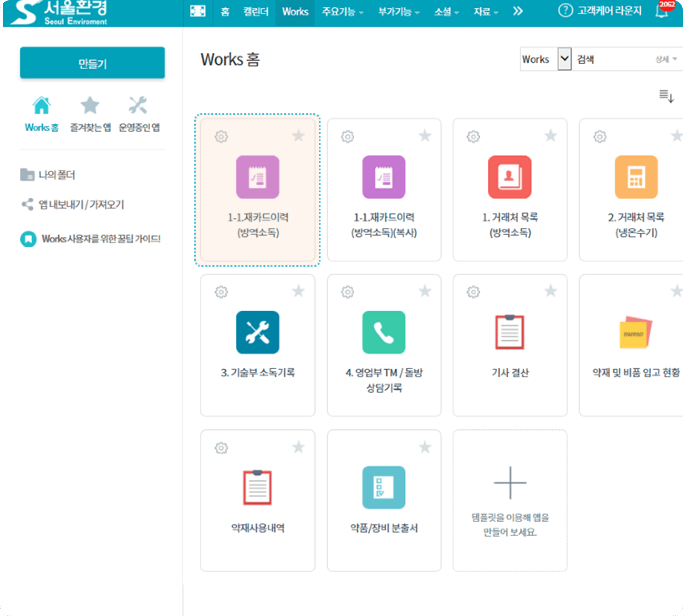Click the Seoul Environment logo
This screenshot has width=683, height=616.
[59, 12]
